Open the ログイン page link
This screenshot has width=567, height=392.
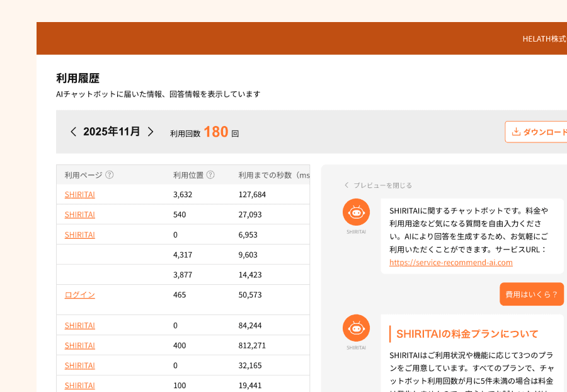(80, 295)
